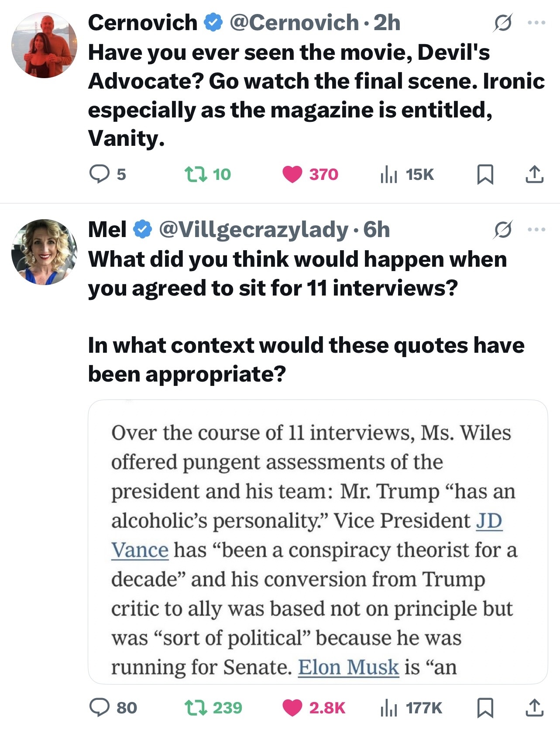Share Cernovich's tweet
Screen dimensions: 560x733
(x=534, y=174)
